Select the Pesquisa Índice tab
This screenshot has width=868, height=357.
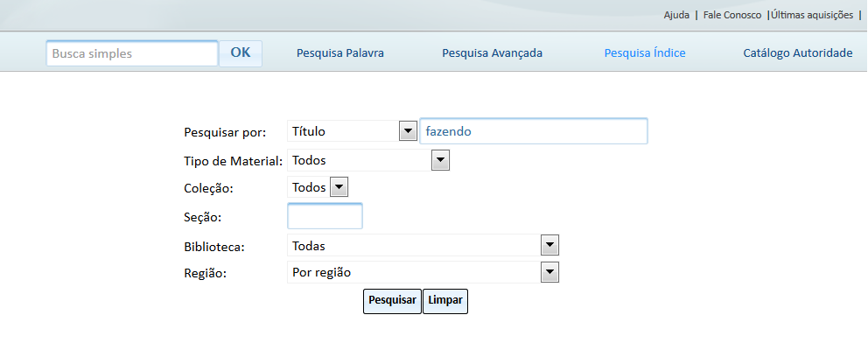645,53
